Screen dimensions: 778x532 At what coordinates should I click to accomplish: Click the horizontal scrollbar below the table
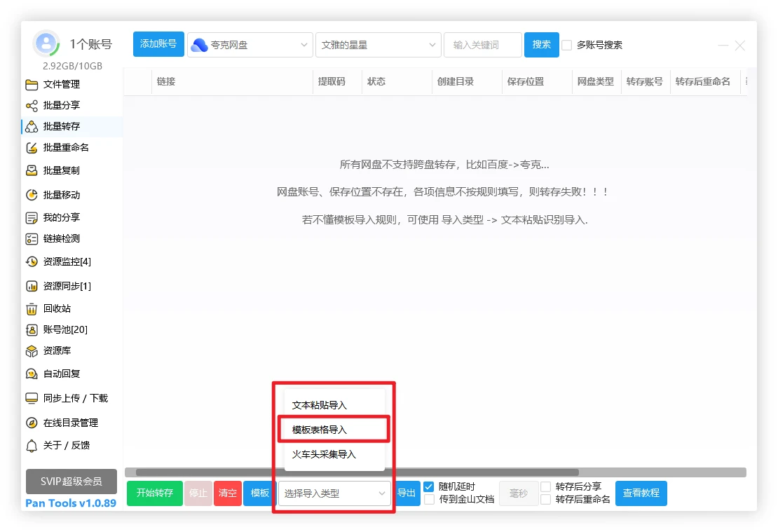(x=357, y=472)
